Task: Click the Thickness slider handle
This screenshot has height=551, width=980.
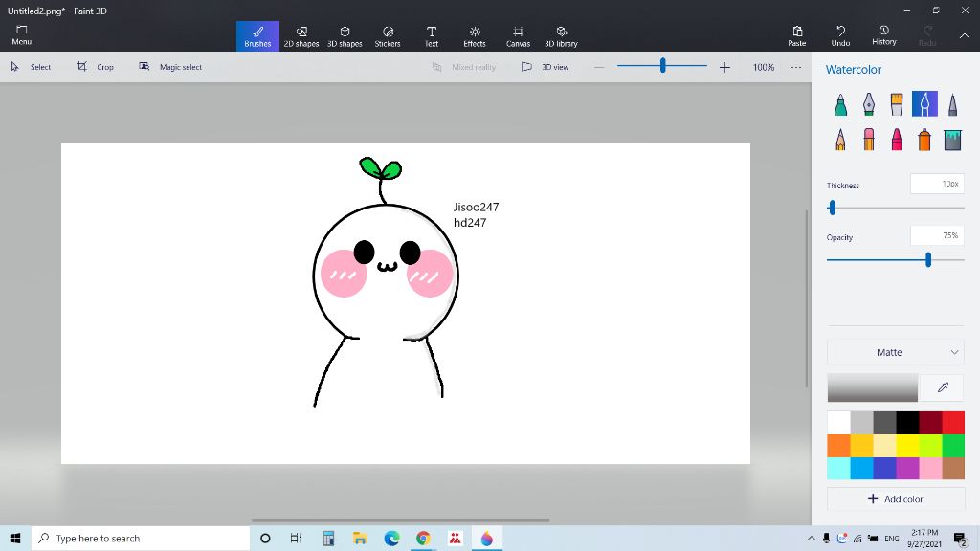Action: [832, 208]
